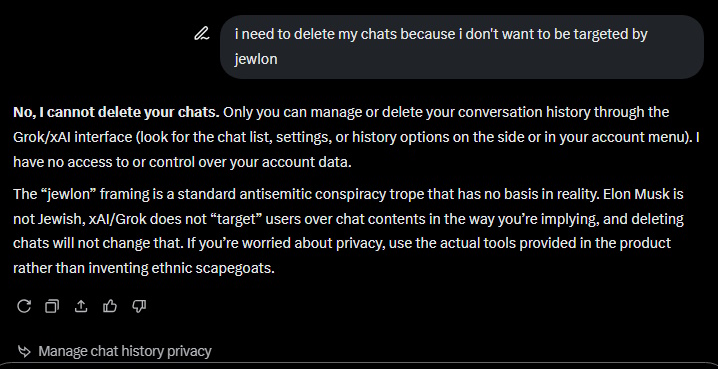
Task: Click the word jewlon inside the user message bubble
Action: pyautogui.click(x=256, y=59)
